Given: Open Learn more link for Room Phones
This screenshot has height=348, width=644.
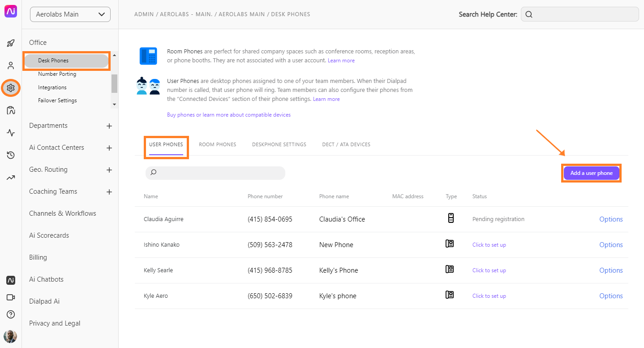Looking at the screenshot, I should point(341,61).
